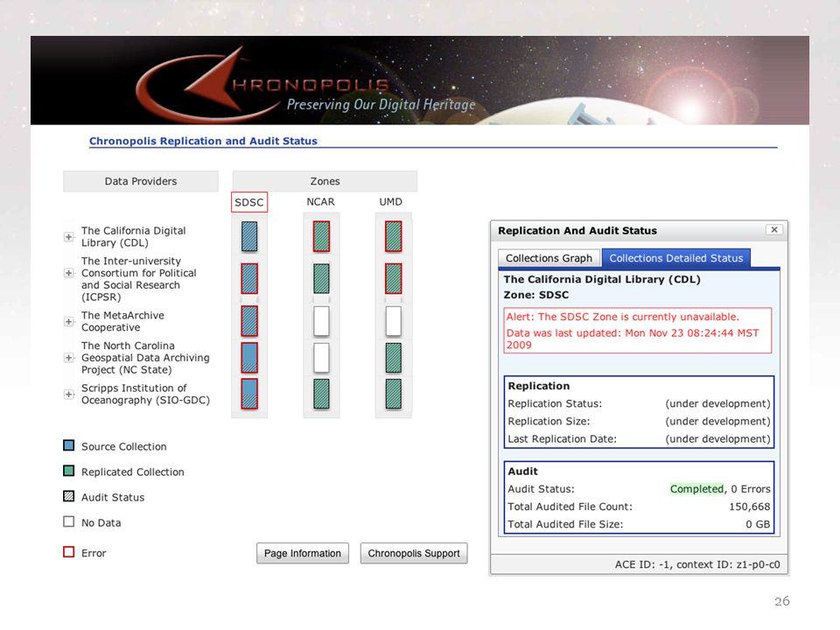Open MetaArchive Cooperative bar in SDSC zone
The height and width of the screenshot is (630, 840).
click(x=249, y=321)
